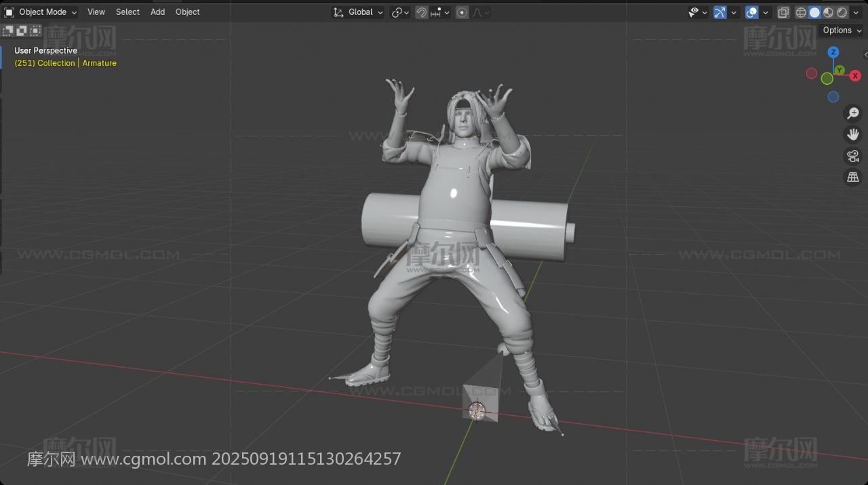Toggle proportional editing

coord(462,12)
